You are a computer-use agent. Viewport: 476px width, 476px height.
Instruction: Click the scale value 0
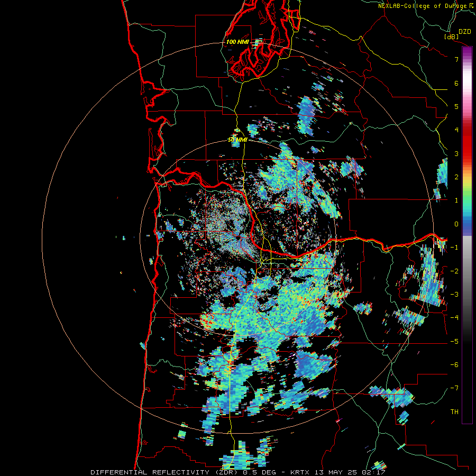pyautogui.click(x=456, y=224)
